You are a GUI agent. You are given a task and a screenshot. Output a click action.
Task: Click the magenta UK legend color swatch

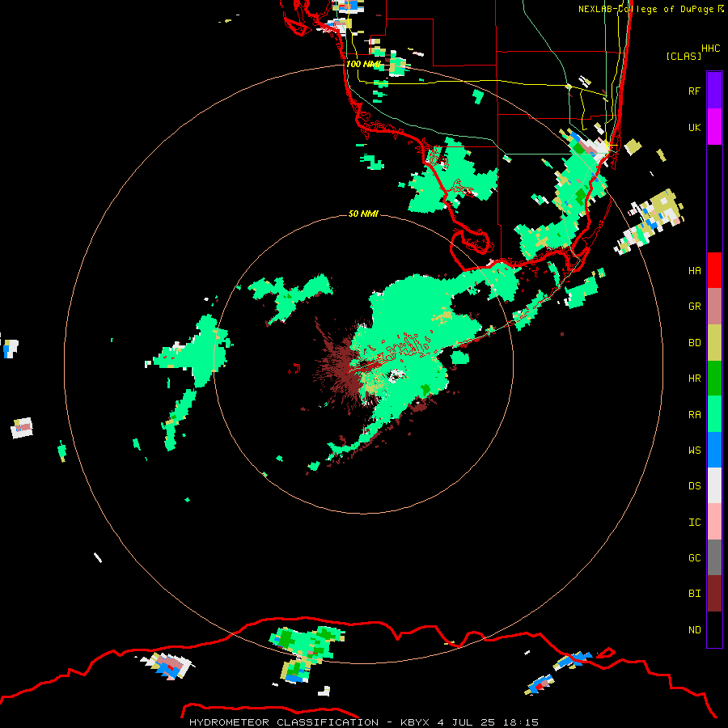pyautogui.click(x=714, y=127)
